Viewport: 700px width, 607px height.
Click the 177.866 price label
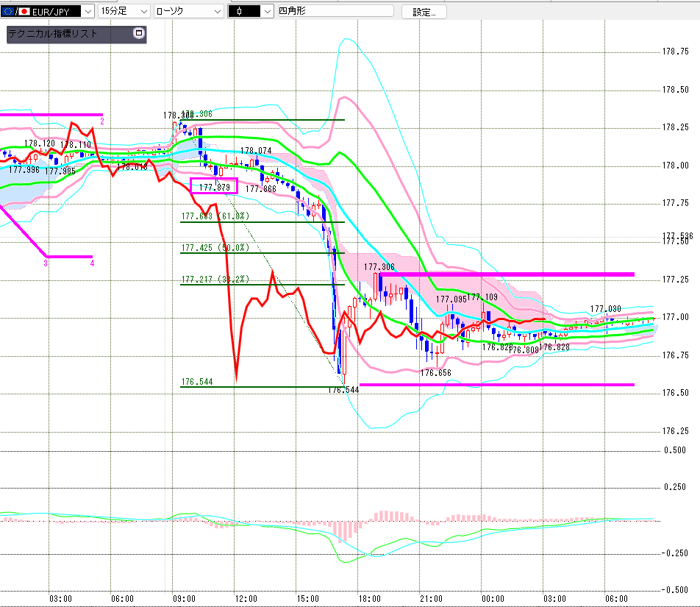(261, 189)
